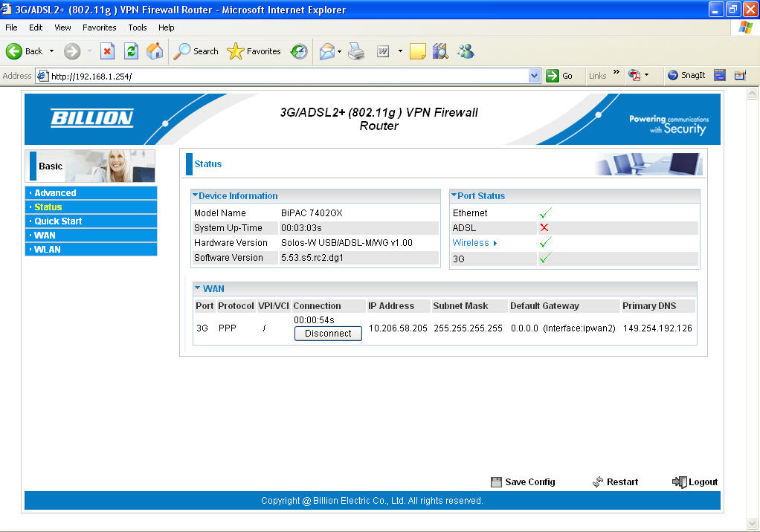
Task: Click the Logout door icon
Action: tap(679, 482)
